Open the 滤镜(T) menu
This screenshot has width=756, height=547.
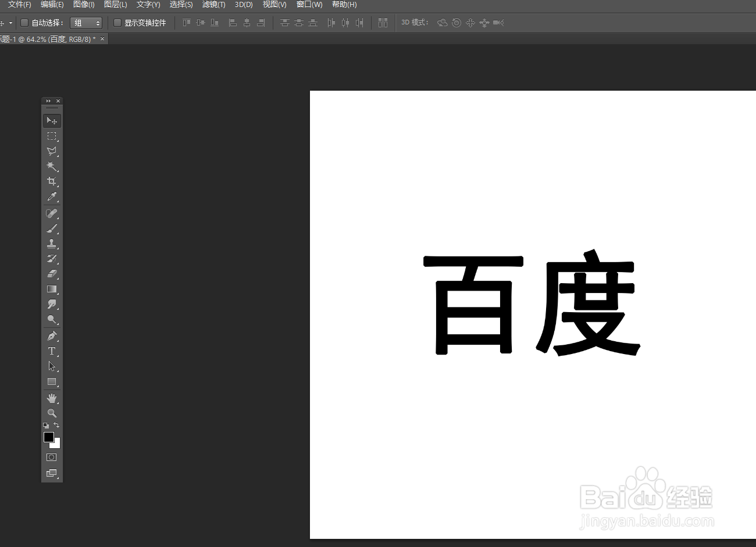pyautogui.click(x=213, y=4)
